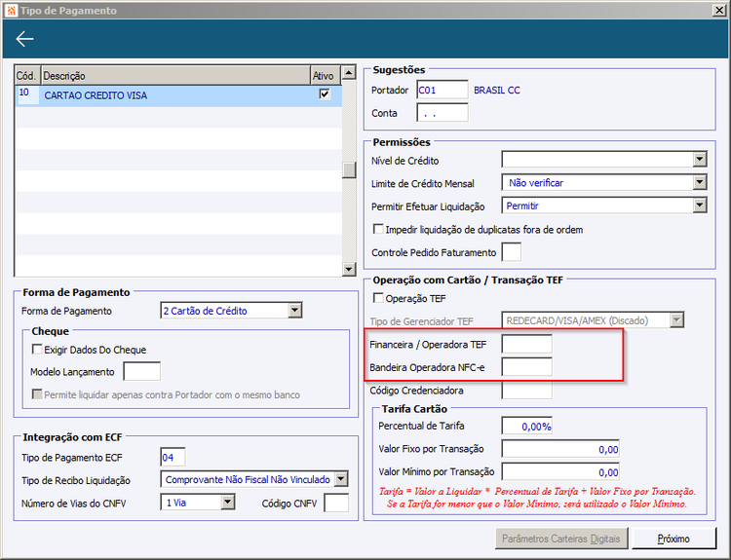Click the back arrow icon
The image size is (731, 560).
click(x=24, y=39)
